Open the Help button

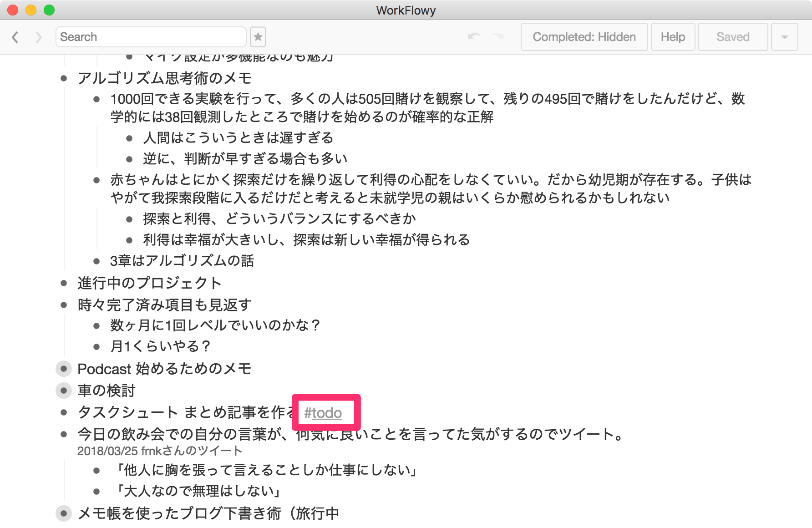(673, 37)
